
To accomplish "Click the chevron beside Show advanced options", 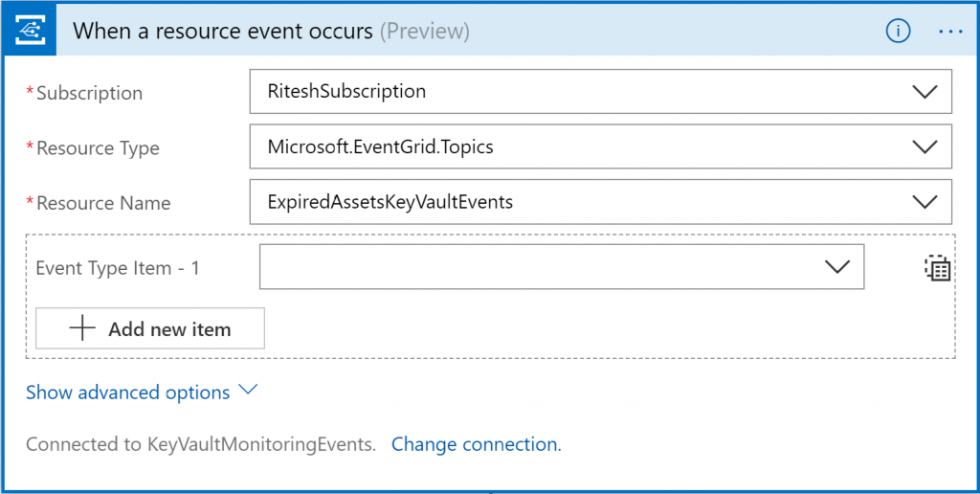I will [248, 391].
